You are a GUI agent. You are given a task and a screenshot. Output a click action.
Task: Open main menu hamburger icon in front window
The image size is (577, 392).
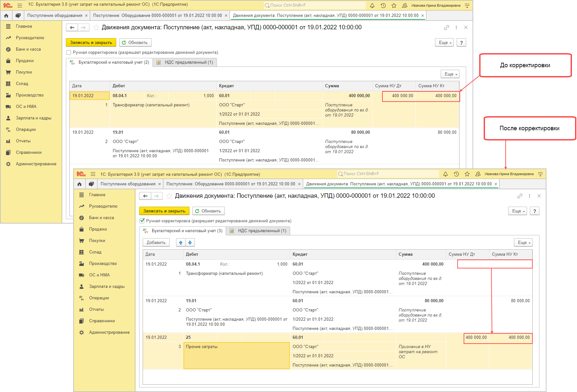pyautogui.click(x=93, y=174)
